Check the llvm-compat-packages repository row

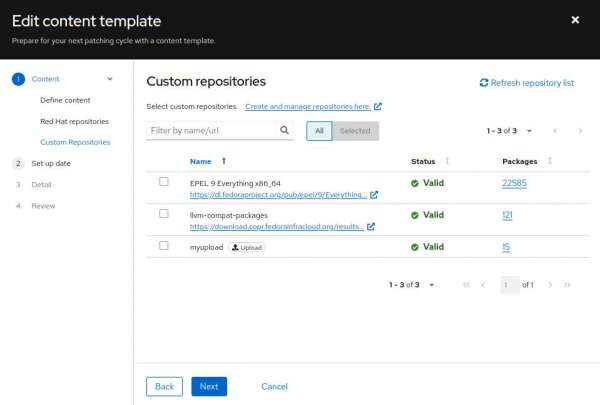[x=164, y=213]
